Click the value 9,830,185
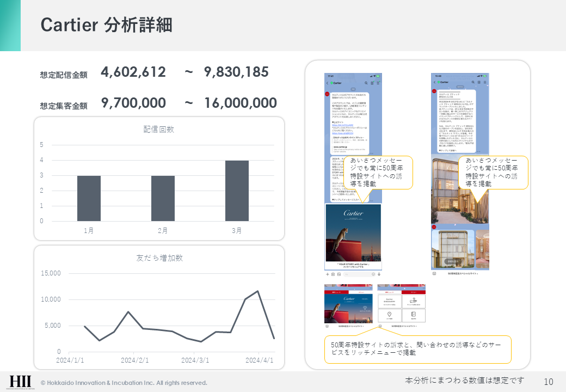Screen dimensions: 566x392 [x=236, y=72]
